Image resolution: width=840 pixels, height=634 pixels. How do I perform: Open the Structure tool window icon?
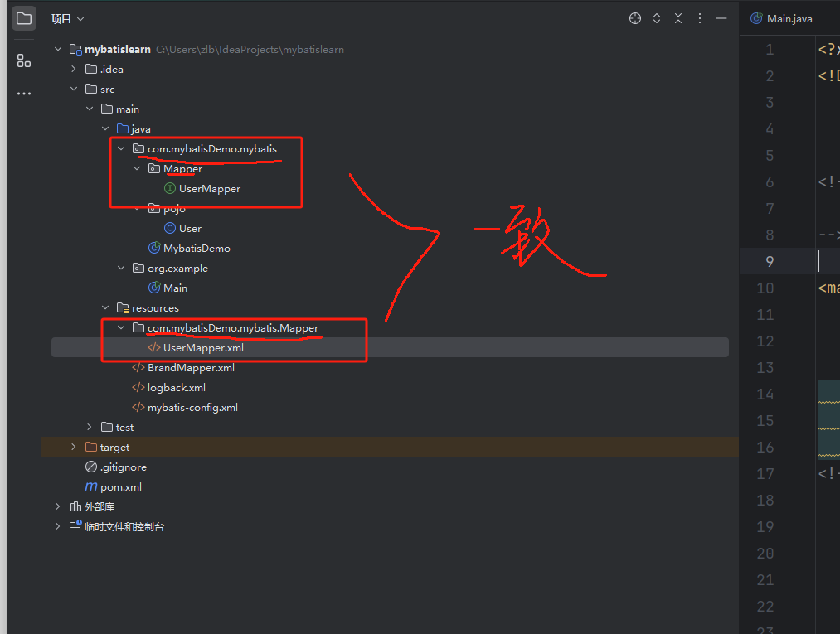coord(23,60)
